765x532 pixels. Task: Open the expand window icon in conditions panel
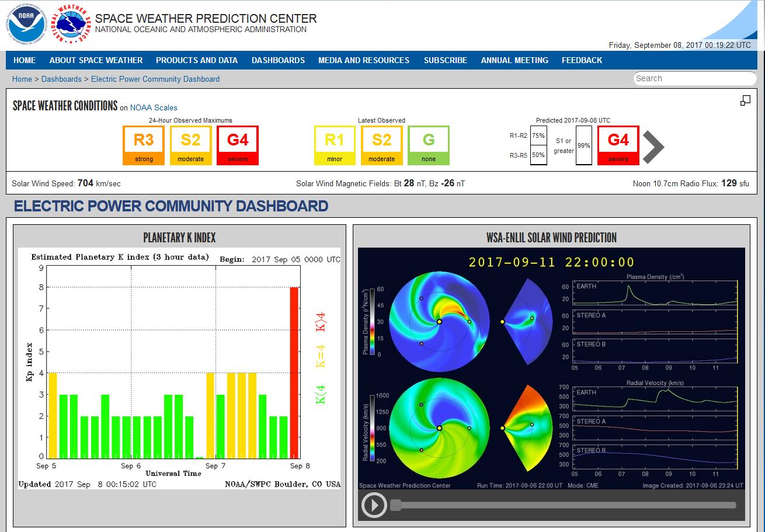pyautogui.click(x=745, y=100)
